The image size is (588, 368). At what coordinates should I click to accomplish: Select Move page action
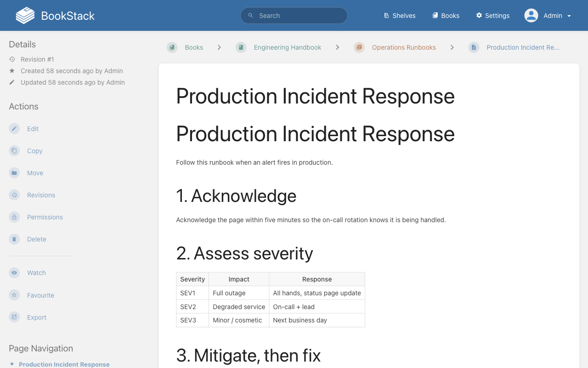(35, 173)
